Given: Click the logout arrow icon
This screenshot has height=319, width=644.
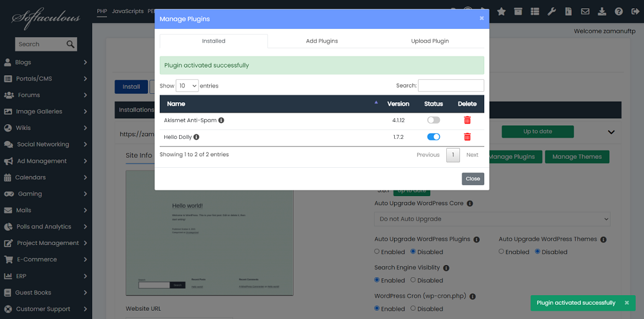Looking at the screenshot, I should click(634, 12).
